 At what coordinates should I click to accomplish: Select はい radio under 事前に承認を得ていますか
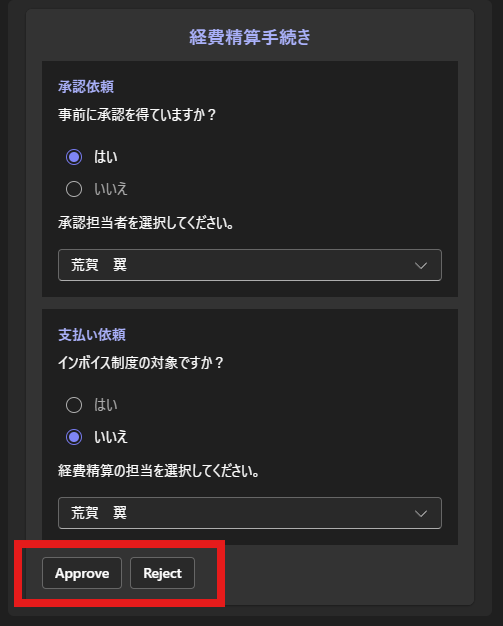coord(74,157)
